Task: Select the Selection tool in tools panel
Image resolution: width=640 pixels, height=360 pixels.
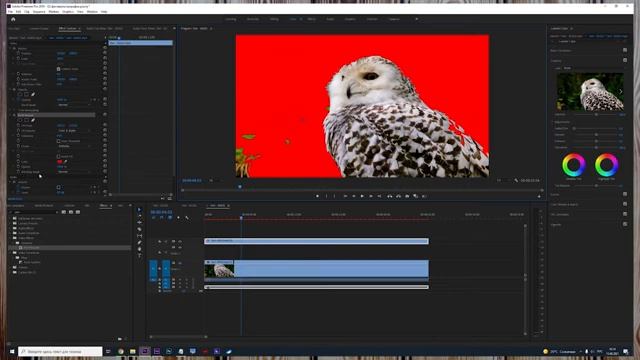Action: click(x=140, y=210)
